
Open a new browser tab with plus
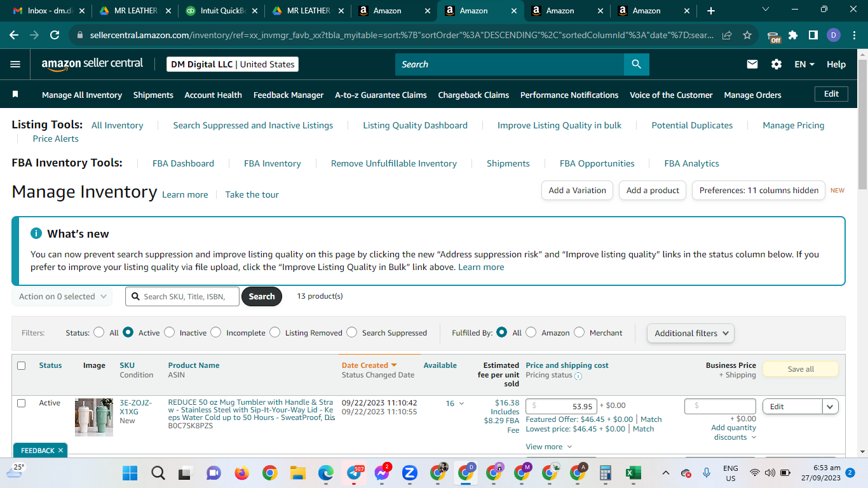710,11
